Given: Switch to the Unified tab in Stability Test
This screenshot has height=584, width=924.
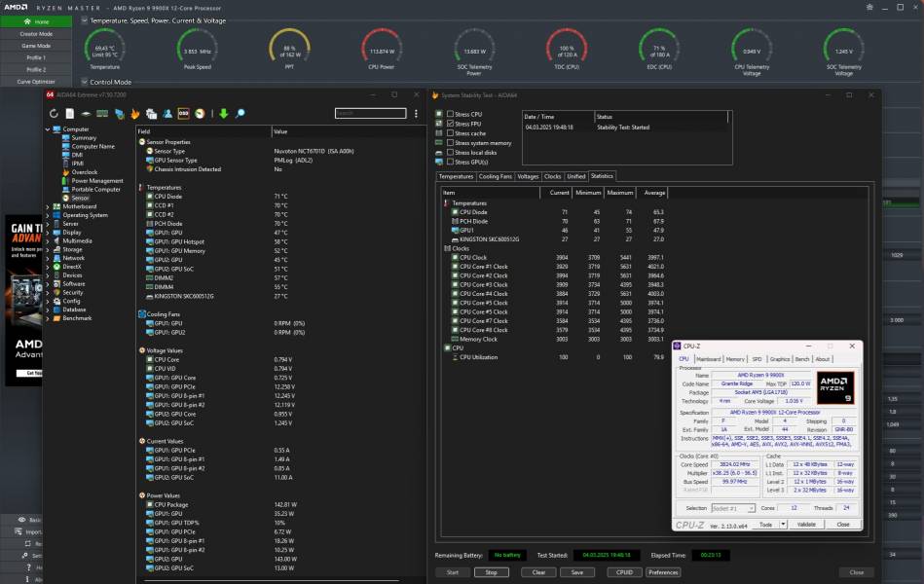Looking at the screenshot, I should point(575,176).
